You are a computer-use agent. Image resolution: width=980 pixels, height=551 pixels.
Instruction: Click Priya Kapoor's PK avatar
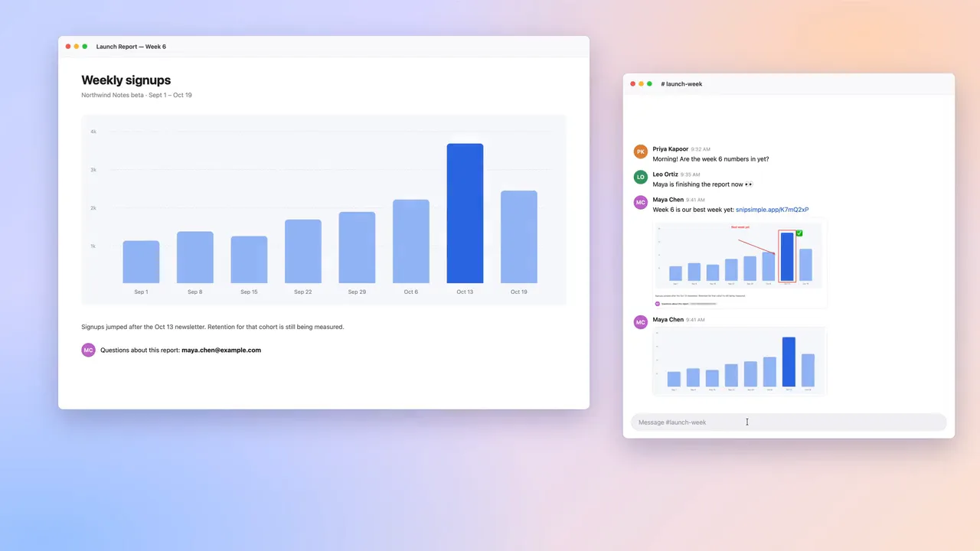(641, 152)
